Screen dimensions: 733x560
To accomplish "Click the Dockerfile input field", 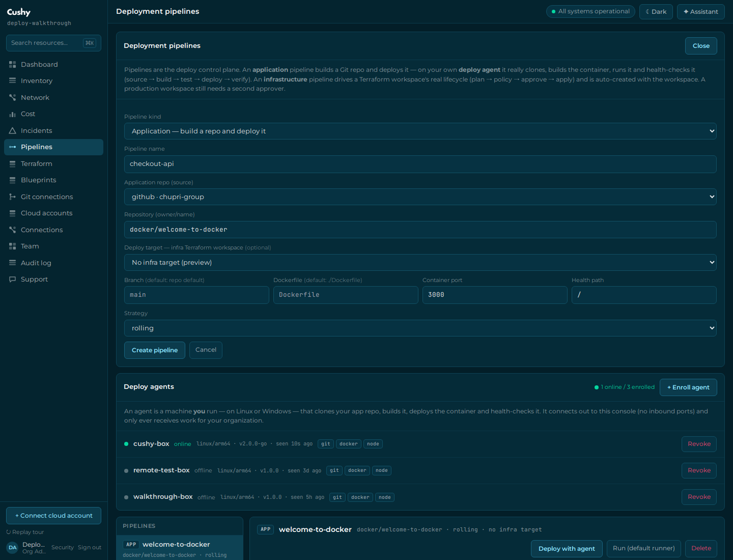I will (346, 295).
